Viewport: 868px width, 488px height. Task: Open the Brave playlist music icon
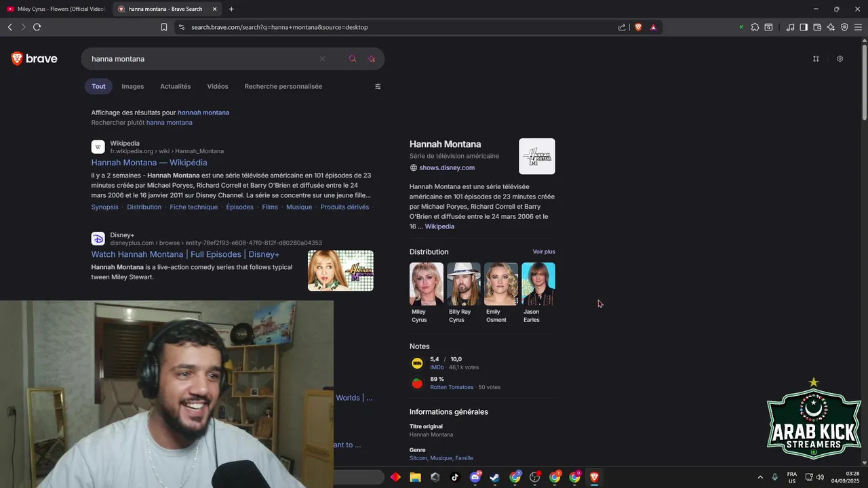click(x=790, y=27)
